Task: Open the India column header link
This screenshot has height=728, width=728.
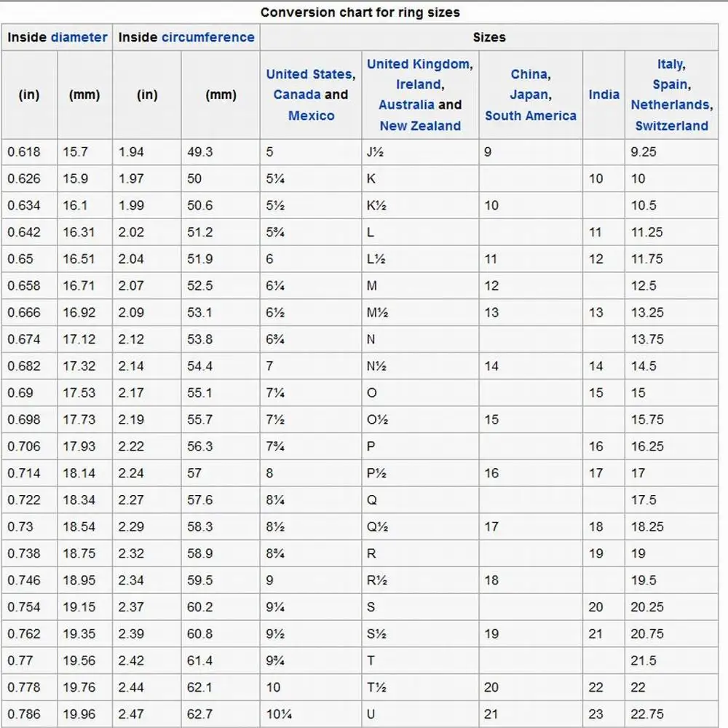Action: [x=604, y=95]
